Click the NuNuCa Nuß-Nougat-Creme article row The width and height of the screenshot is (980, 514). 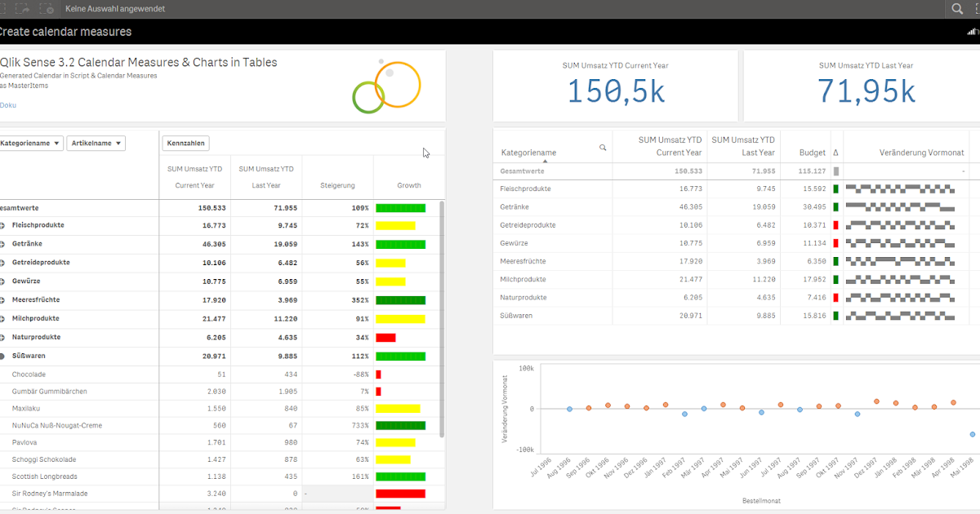tap(57, 426)
